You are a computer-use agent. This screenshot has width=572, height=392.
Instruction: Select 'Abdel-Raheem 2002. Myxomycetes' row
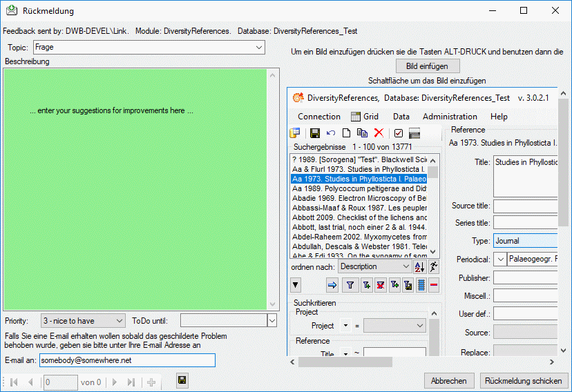359,237
